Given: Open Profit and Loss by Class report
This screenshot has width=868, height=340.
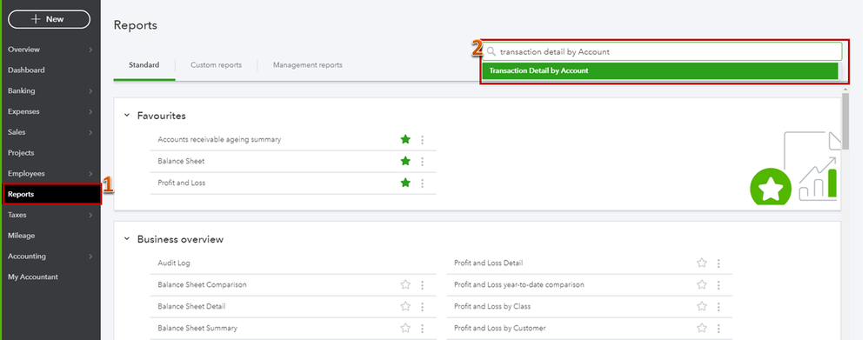Looking at the screenshot, I should tap(492, 306).
